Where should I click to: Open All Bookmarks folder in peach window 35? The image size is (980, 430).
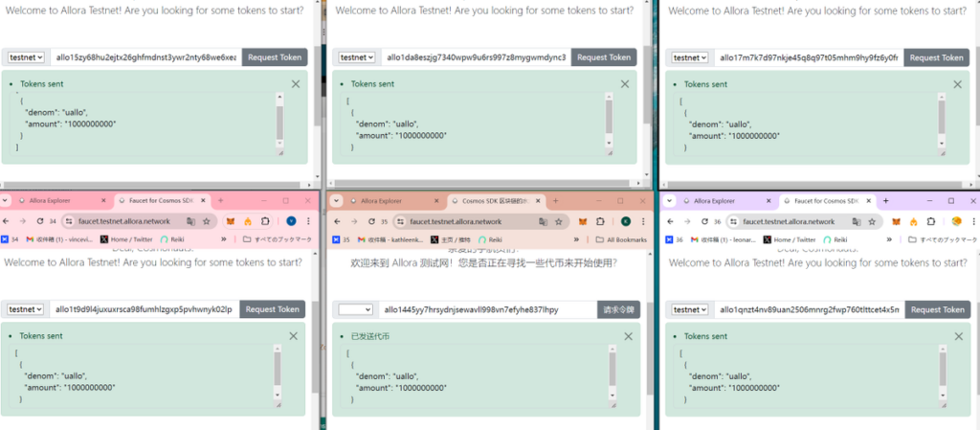pyautogui.click(x=621, y=239)
